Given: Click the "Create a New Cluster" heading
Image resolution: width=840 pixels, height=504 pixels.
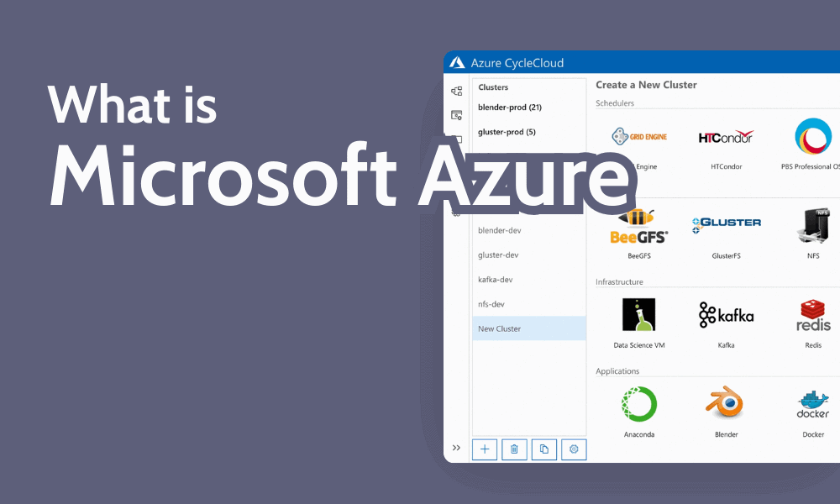Looking at the screenshot, I should tap(646, 85).
